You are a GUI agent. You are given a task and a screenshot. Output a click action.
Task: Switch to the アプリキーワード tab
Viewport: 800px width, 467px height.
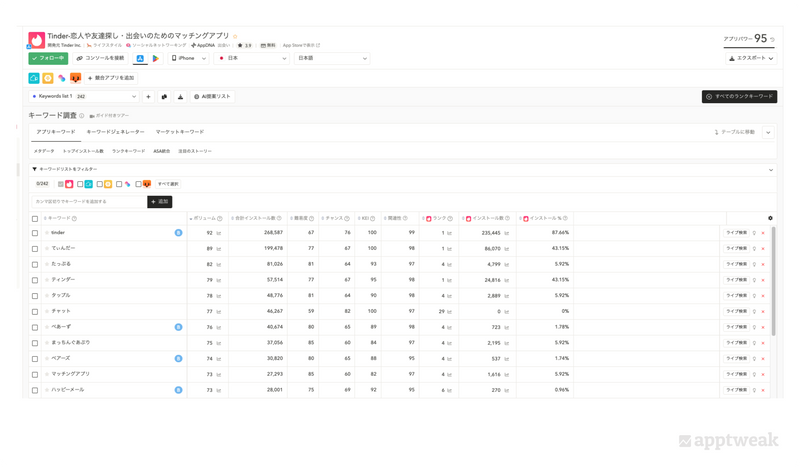pos(56,132)
